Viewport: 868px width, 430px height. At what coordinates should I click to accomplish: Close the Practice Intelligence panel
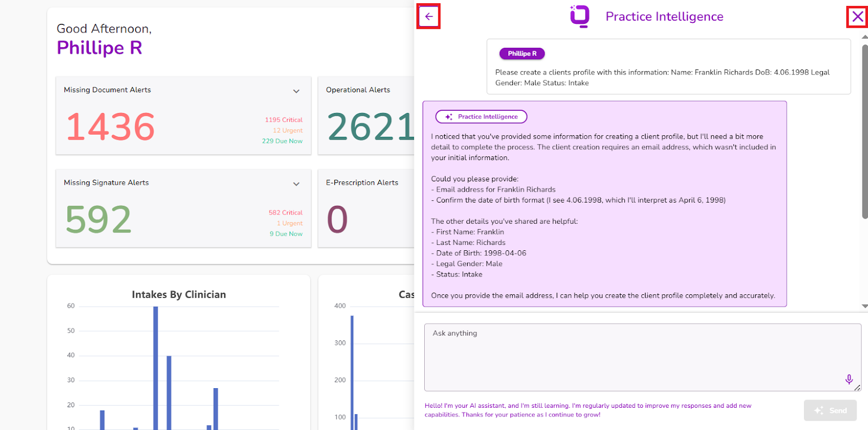[857, 16]
